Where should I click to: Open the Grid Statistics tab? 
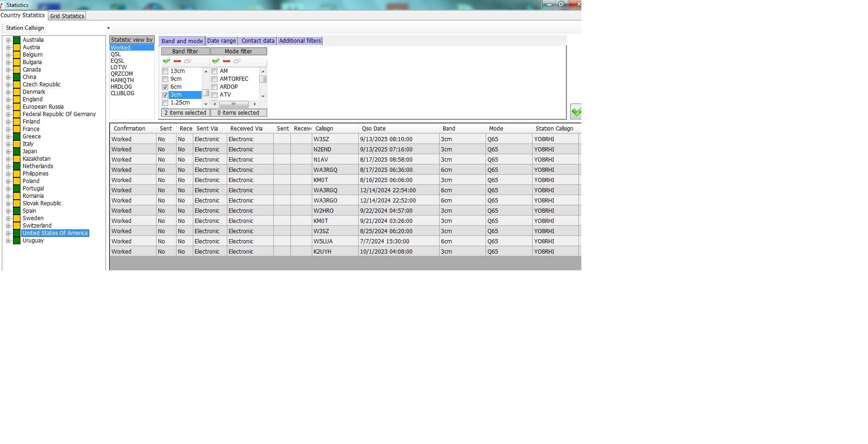point(67,16)
